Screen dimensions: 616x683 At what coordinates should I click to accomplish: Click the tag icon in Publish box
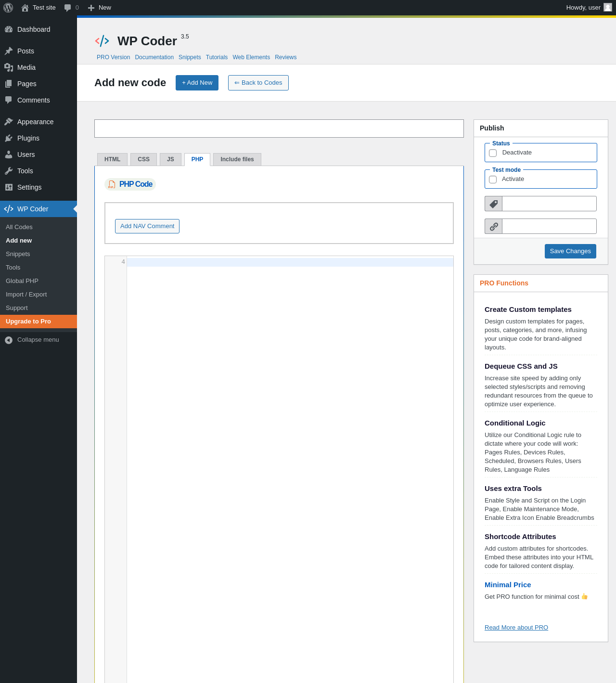(x=493, y=204)
